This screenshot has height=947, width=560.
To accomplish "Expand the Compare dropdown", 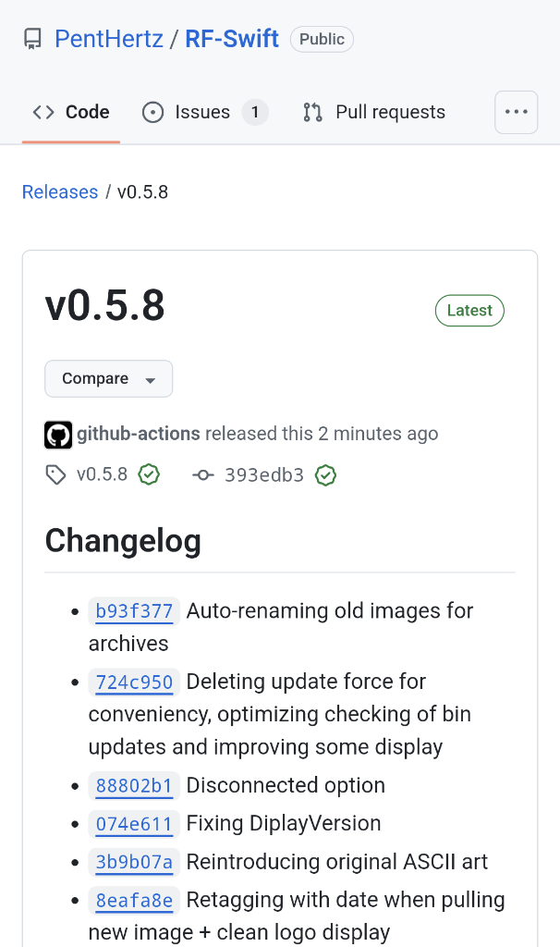I will coord(109,378).
